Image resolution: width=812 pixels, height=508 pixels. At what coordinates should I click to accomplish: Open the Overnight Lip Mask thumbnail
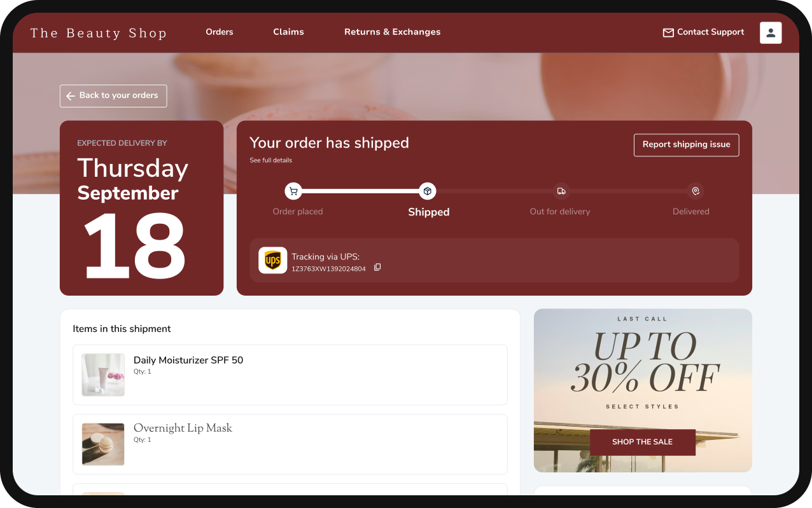103,444
